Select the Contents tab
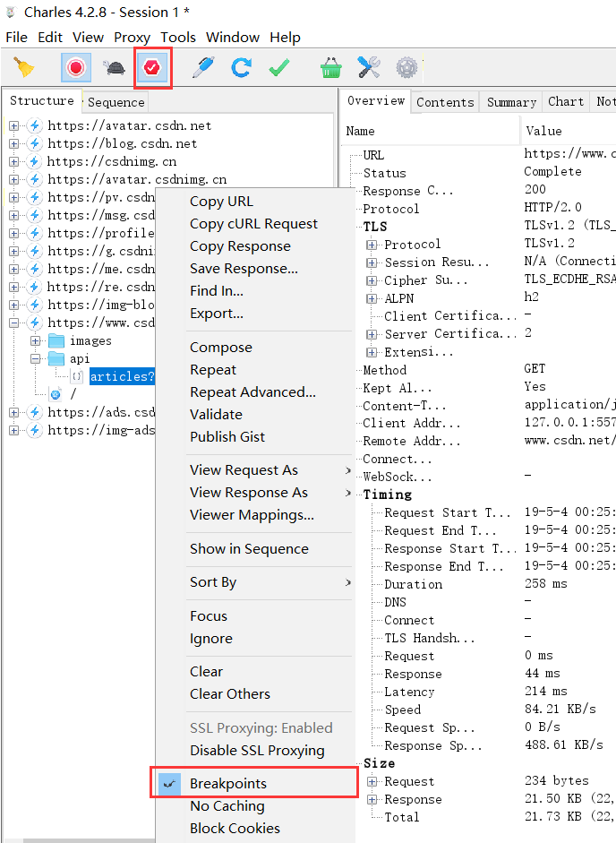Screen dimensions: 616x843 click(445, 102)
